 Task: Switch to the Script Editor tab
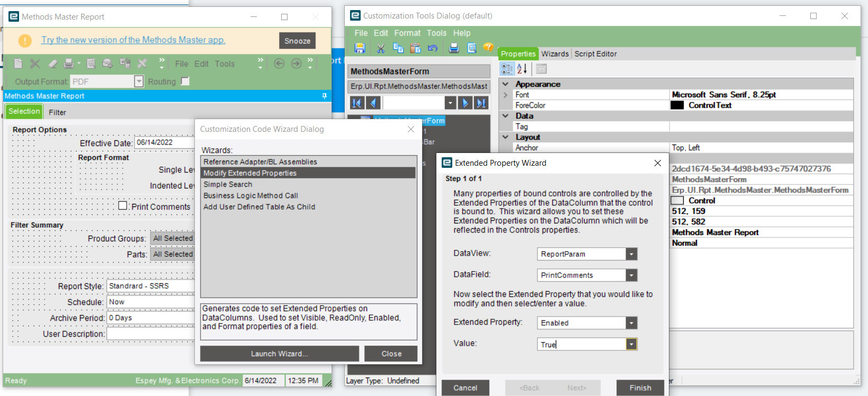click(x=596, y=53)
